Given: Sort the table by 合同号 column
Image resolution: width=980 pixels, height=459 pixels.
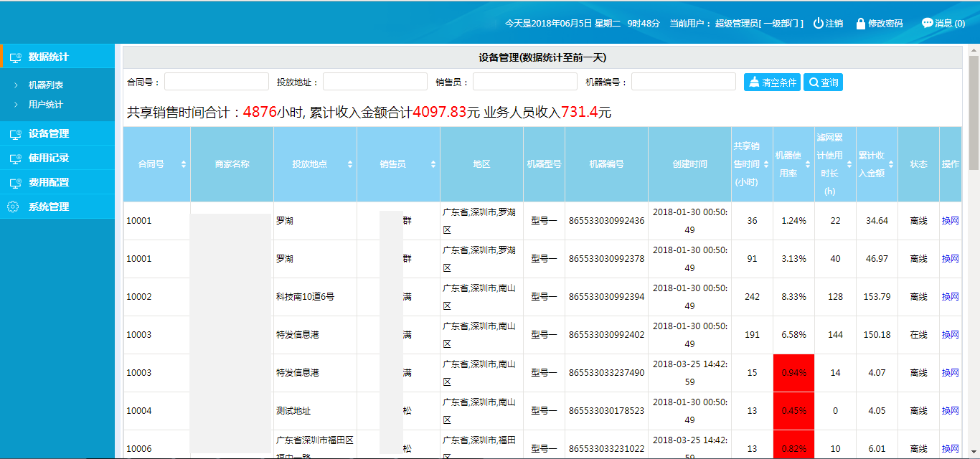Looking at the screenshot, I should [184, 164].
